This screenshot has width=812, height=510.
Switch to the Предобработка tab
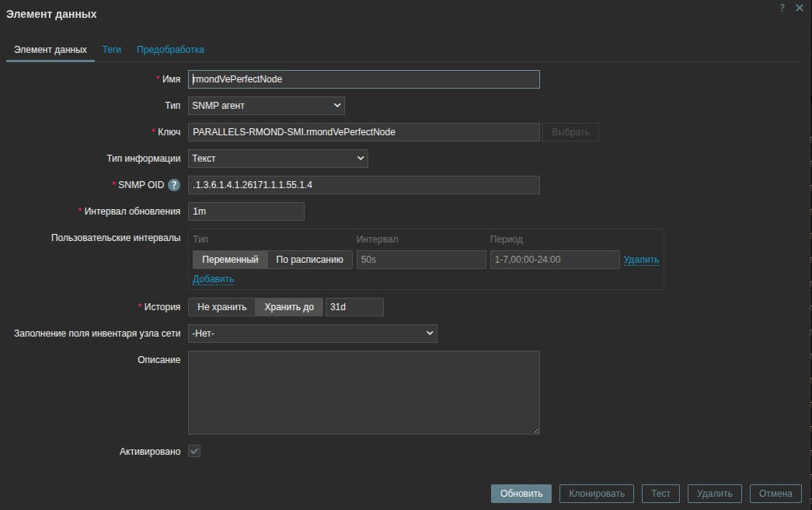tap(170, 50)
